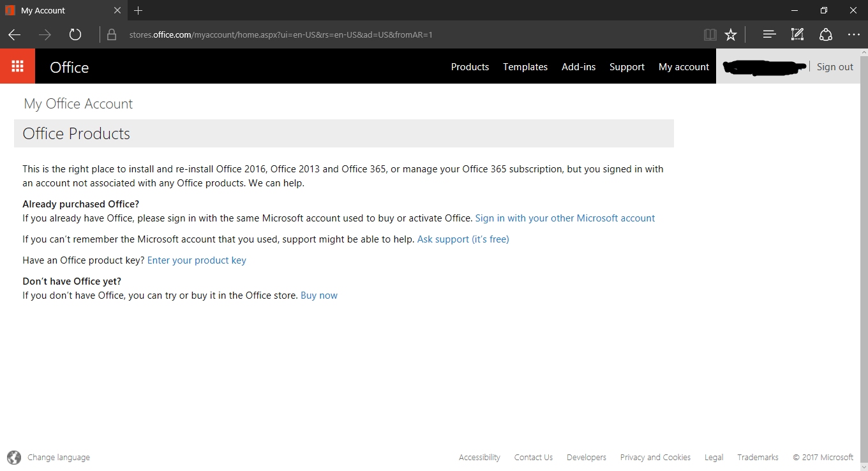
Task: Open the Office app launcher waffle icon
Action: pos(17,66)
